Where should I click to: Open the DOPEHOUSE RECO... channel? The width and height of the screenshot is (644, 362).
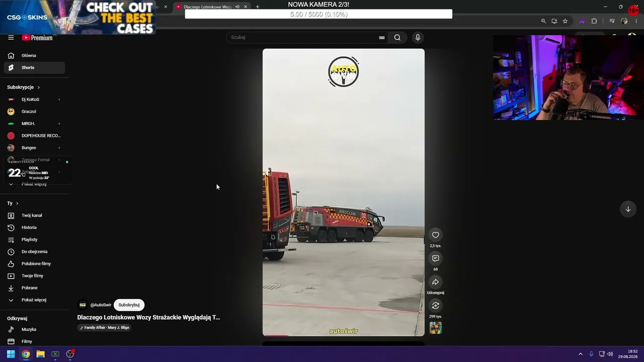(x=34, y=136)
